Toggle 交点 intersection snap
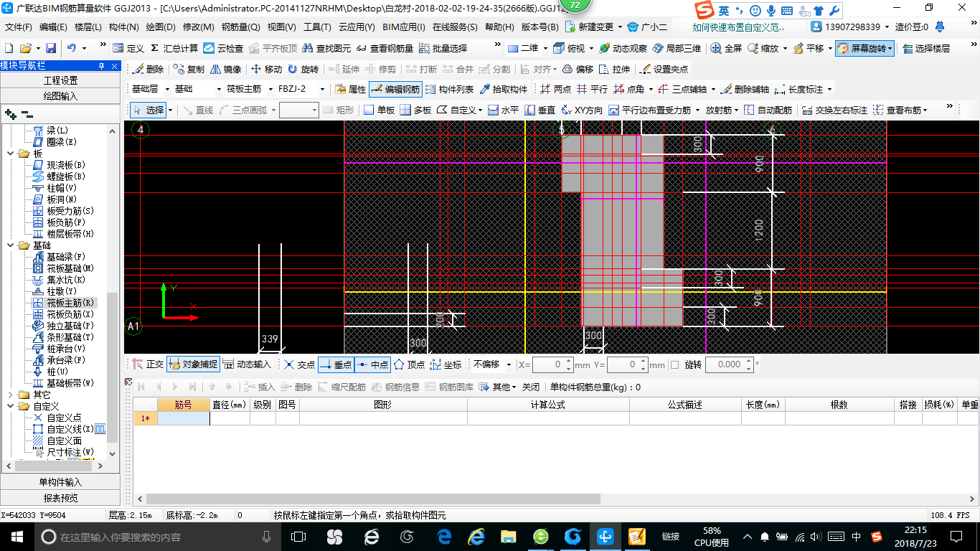980x551 pixels. coord(299,364)
